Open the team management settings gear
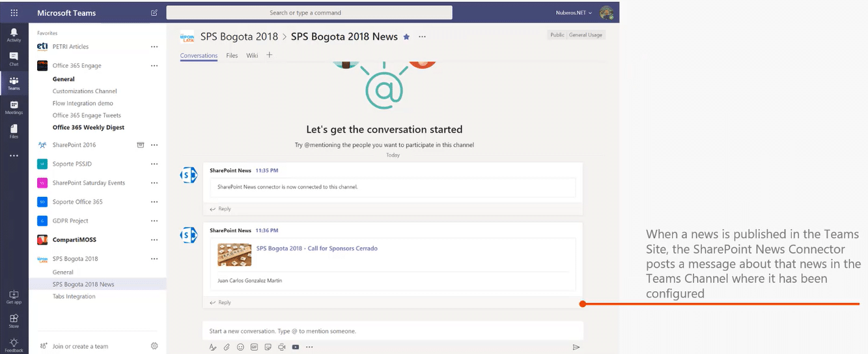 (x=154, y=346)
